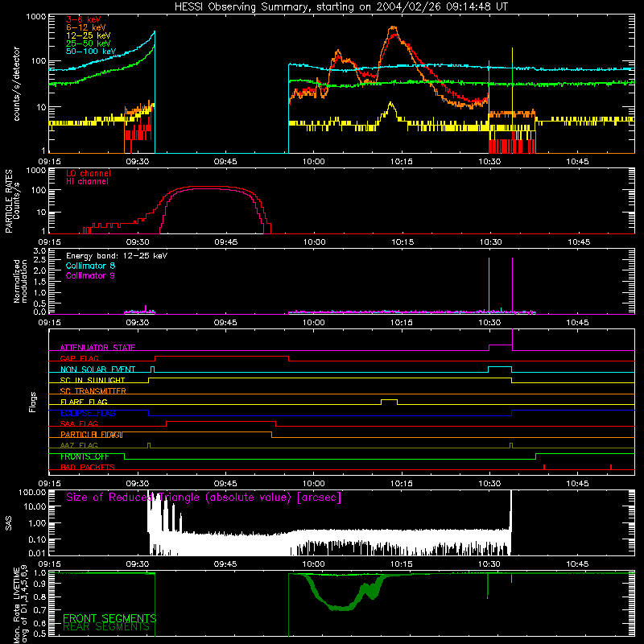Click the counts/s/detector axis label
This screenshot has width=644, height=644.
(x=17, y=84)
